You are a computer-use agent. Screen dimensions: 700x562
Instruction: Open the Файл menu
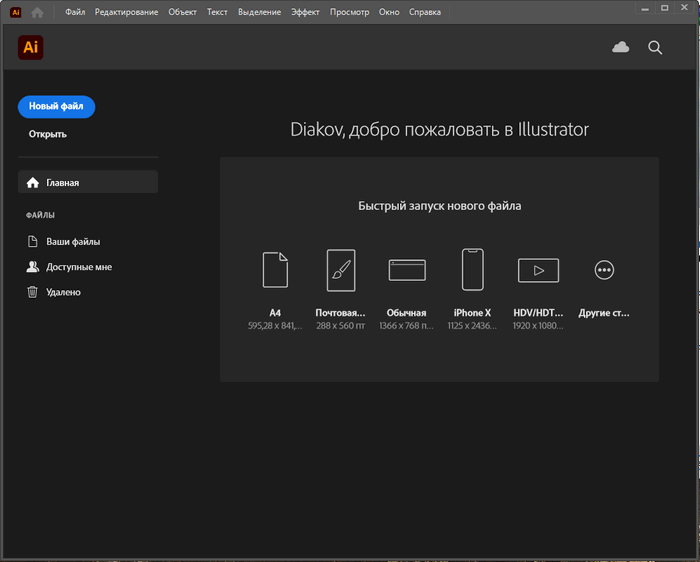pos(75,12)
